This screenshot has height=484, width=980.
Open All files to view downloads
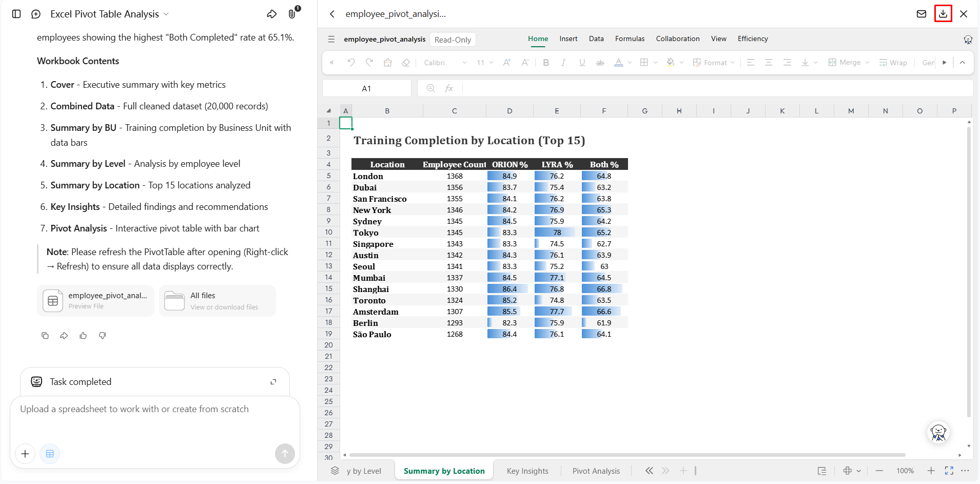tap(218, 301)
